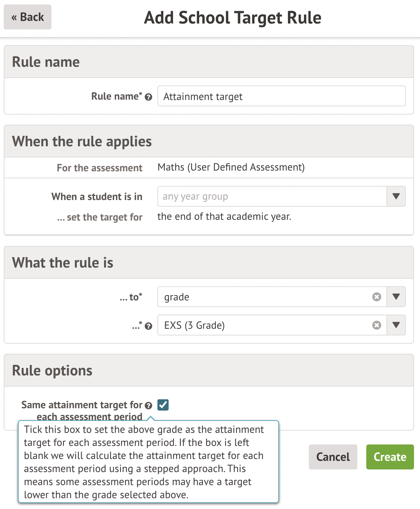Image resolution: width=420 pixels, height=509 pixels.
Task: Click help icon beside Same attainment target
Action: click(x=148, y=406)
